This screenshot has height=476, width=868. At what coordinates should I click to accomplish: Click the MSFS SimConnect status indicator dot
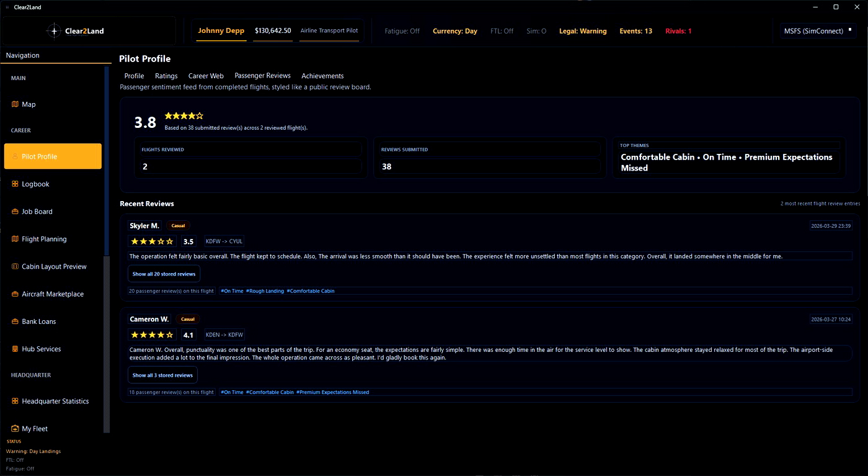tap(849, 29)
